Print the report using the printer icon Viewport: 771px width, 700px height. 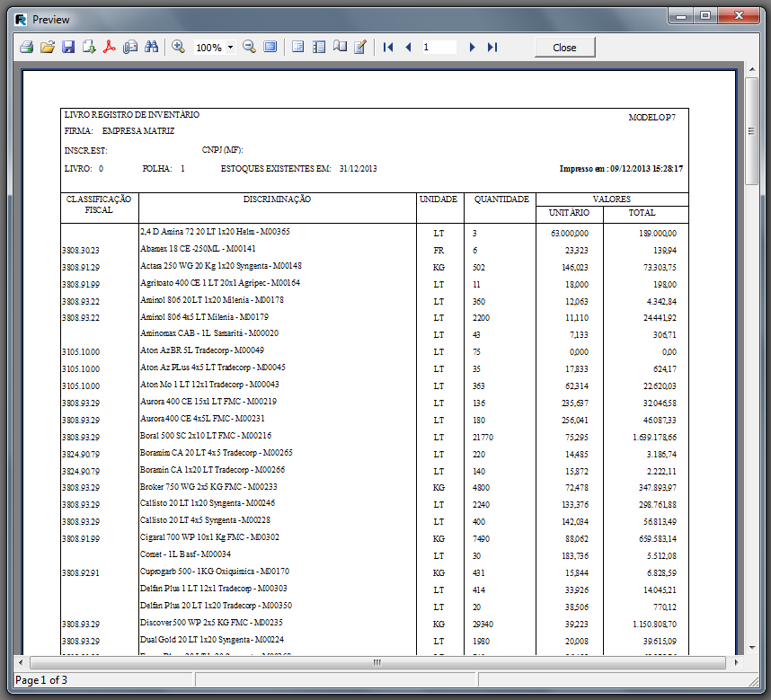click(27, 48)
